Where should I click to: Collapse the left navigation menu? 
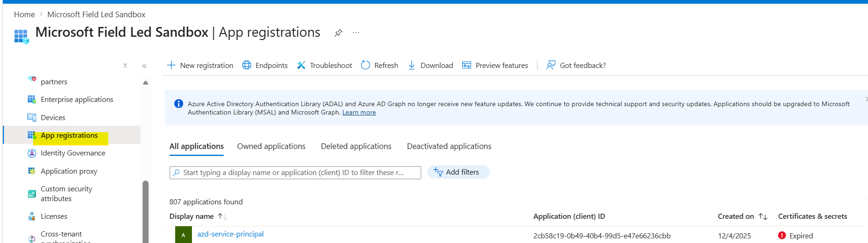(x=144, y=66)
